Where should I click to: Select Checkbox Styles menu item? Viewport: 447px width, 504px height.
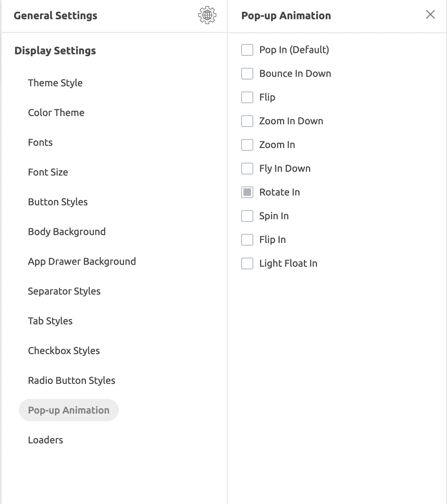pos(64,351)
